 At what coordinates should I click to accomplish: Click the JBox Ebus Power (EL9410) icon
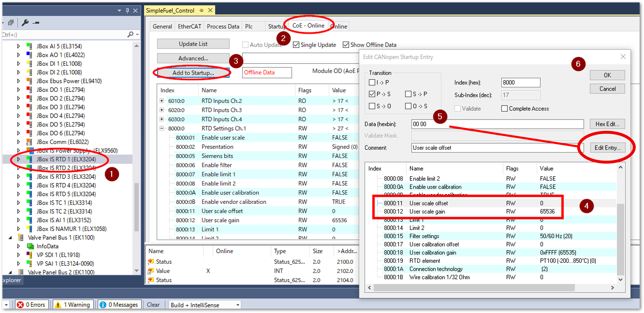click(29, 81)
